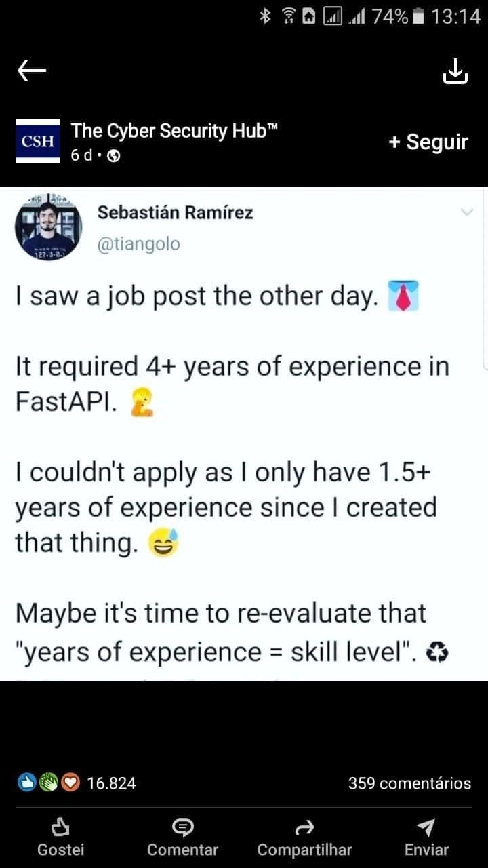Tap the globe visibility icon
The height and width of the screenshot is (868, 488).
114,156
